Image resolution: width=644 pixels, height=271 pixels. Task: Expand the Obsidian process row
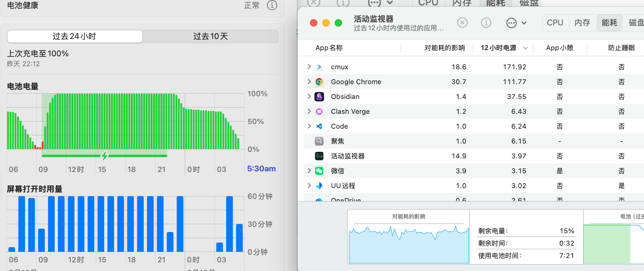tap(309, 97)
